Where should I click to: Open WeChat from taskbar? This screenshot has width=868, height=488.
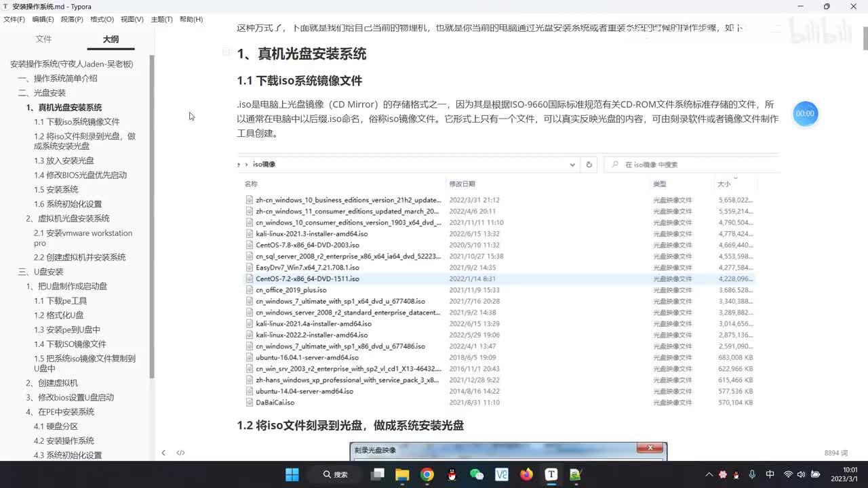click(x=477, y=474)
